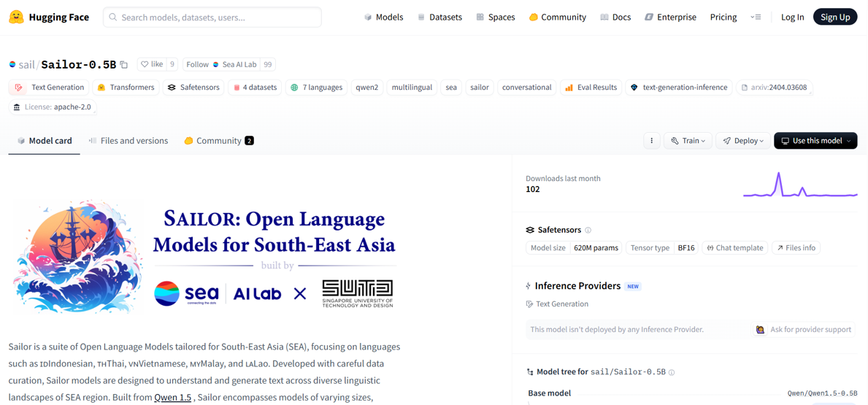Screen dimensions: 868x405
Task: Expand the Train dropdown
Action: pos(688,141)
